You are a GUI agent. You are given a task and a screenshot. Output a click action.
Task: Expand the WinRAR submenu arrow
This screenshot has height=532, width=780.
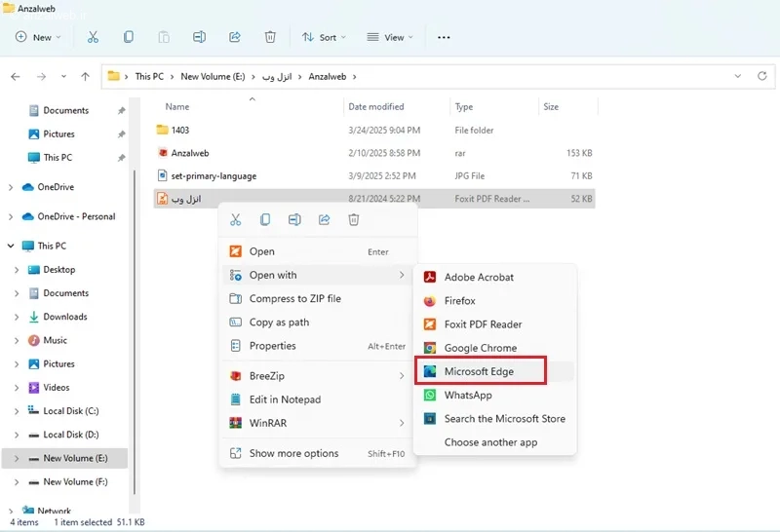pos(402,423)
